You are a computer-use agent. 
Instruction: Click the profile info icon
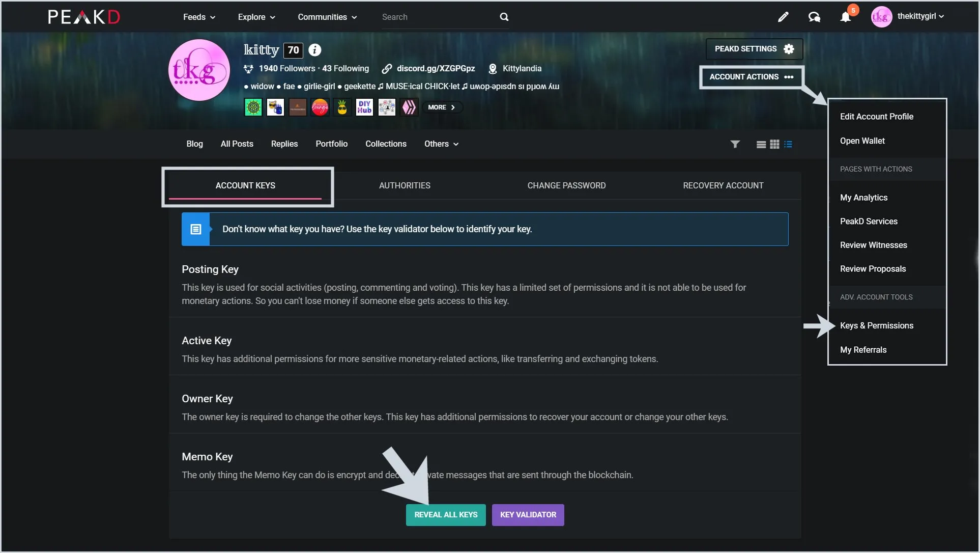(315, 50)
